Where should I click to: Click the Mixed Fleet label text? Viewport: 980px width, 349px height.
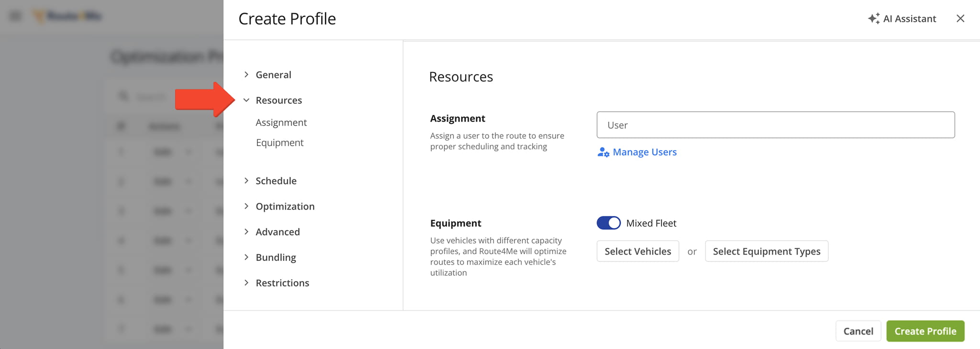tap(651, 223)
